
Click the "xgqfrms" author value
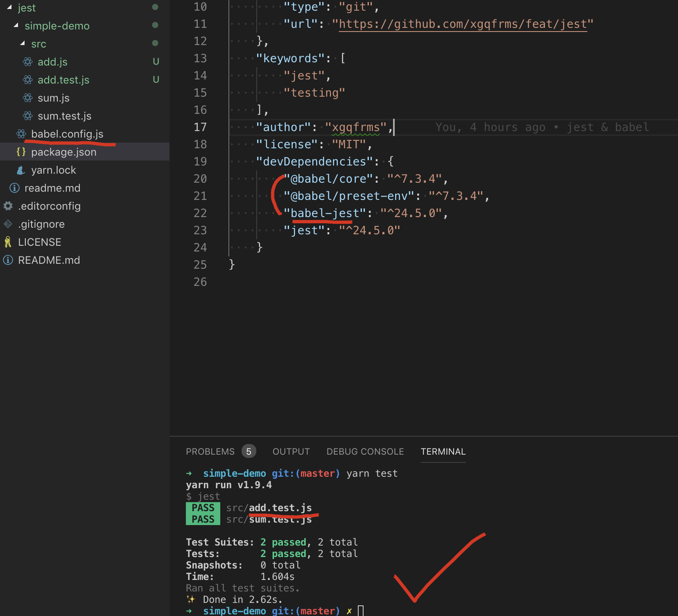pos(356,127)
